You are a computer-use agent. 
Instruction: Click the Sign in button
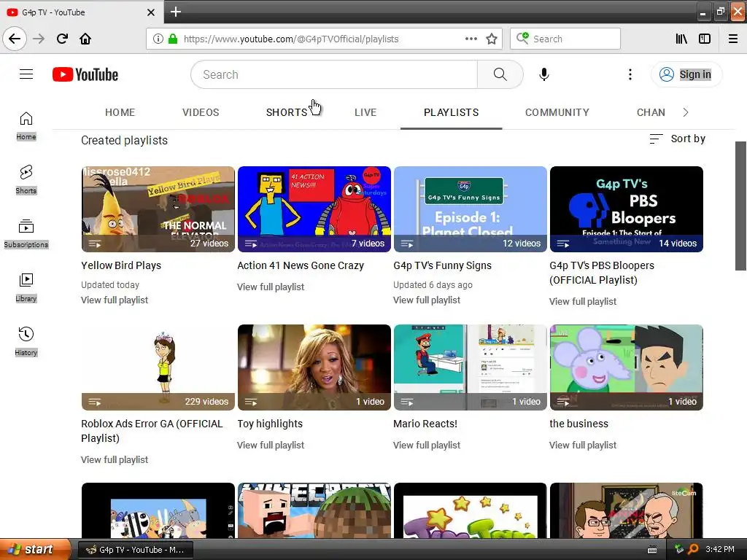(686, 74)
